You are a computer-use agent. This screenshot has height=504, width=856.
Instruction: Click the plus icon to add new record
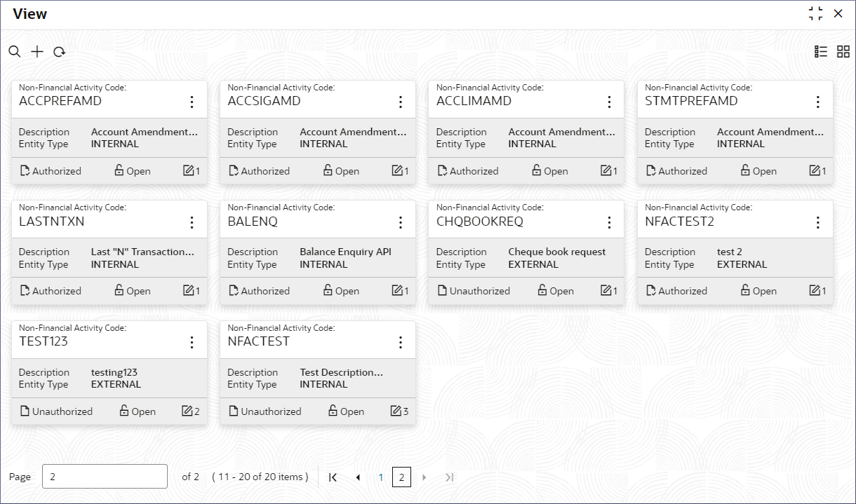coord(37,52)
